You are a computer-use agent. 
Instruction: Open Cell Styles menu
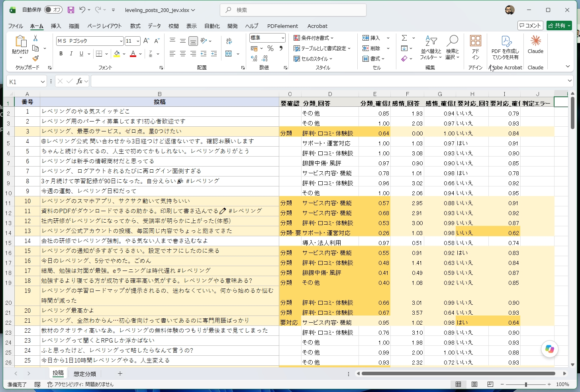coord(313,59)
